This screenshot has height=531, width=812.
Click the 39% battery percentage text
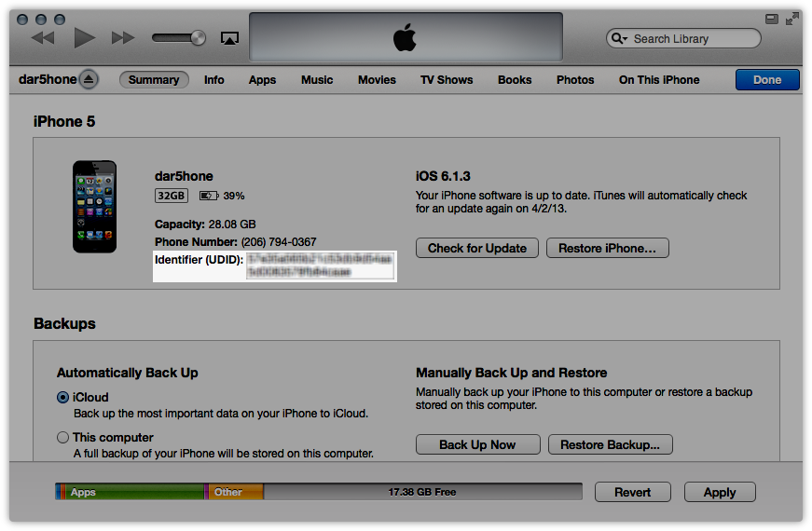click(234, 196)
